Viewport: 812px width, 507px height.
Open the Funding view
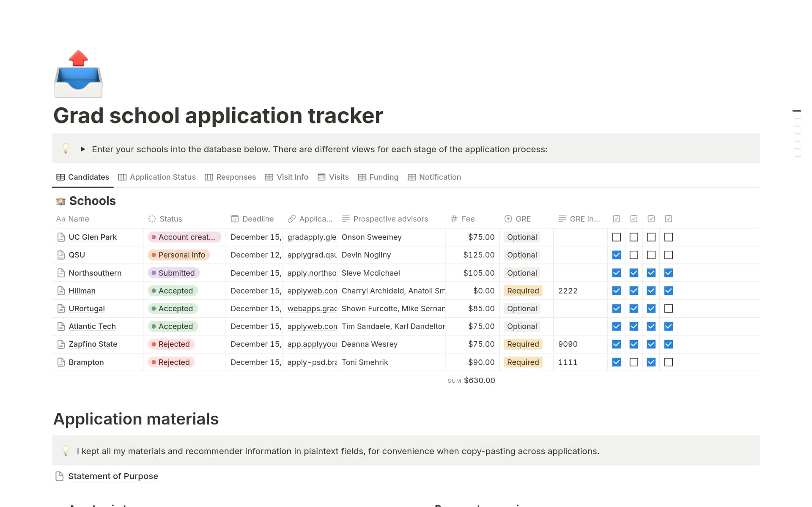(383, 177)
